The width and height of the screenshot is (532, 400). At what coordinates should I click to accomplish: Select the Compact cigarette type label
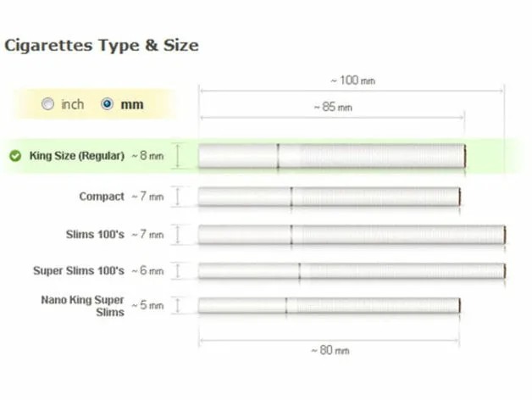coord(102,197)
